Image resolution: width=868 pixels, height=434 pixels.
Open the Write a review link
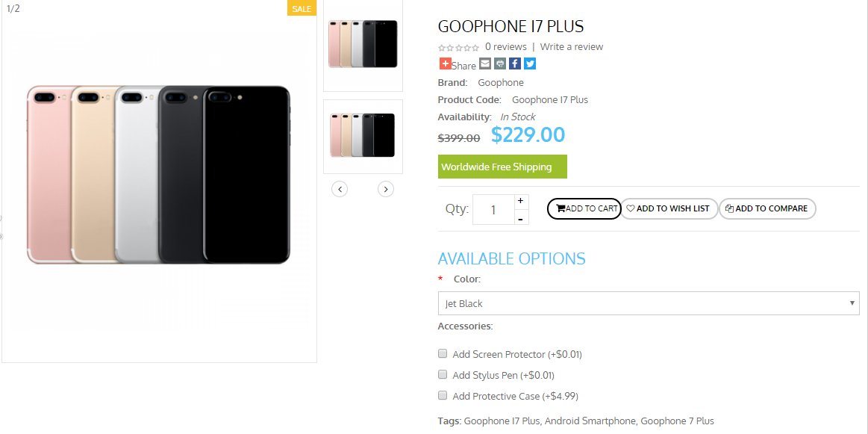pyautogui.click(x=572, y=46)
